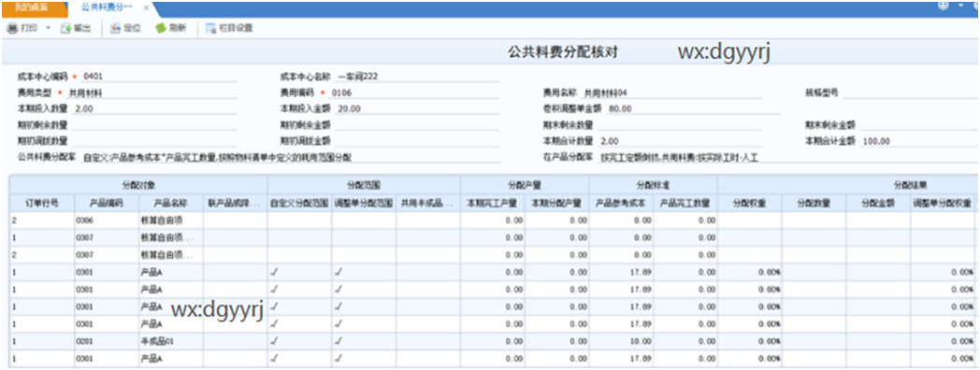Click the 分配标准 group header
Viewport: 980px width, 370px height.
coord(653,186)
